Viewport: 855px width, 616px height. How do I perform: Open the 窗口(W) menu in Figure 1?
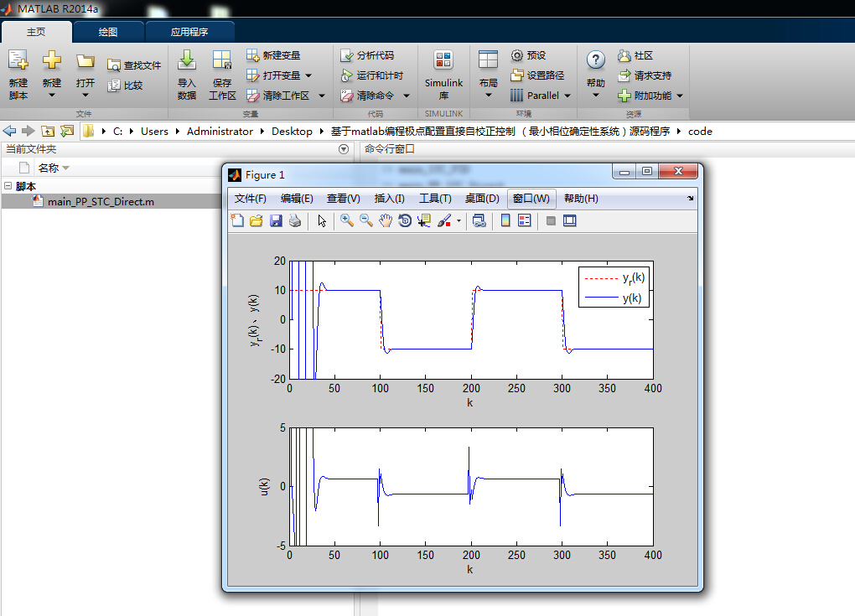coord(531,199)
